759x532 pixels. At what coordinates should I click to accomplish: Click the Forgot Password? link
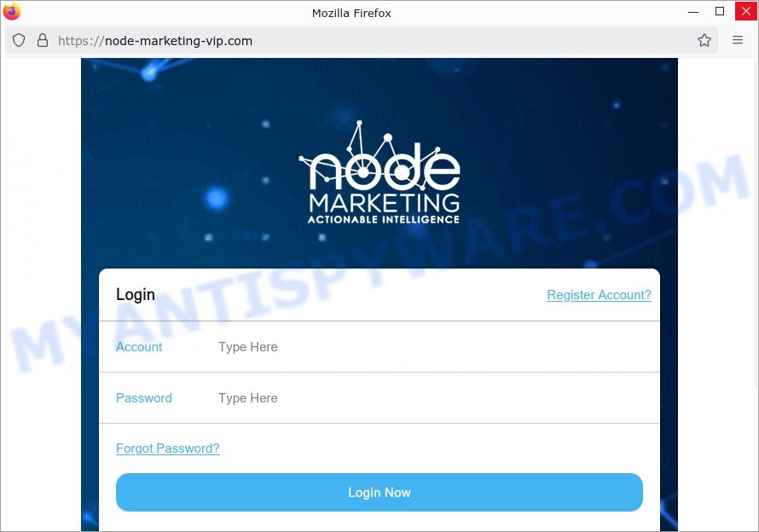coord(167,448)
